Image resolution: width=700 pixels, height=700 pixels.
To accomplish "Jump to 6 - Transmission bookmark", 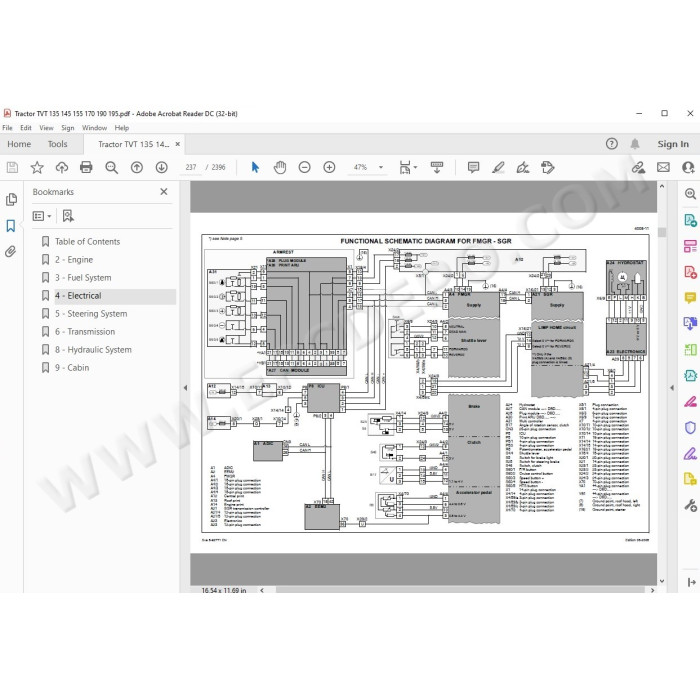I will [x=85, y=332].
